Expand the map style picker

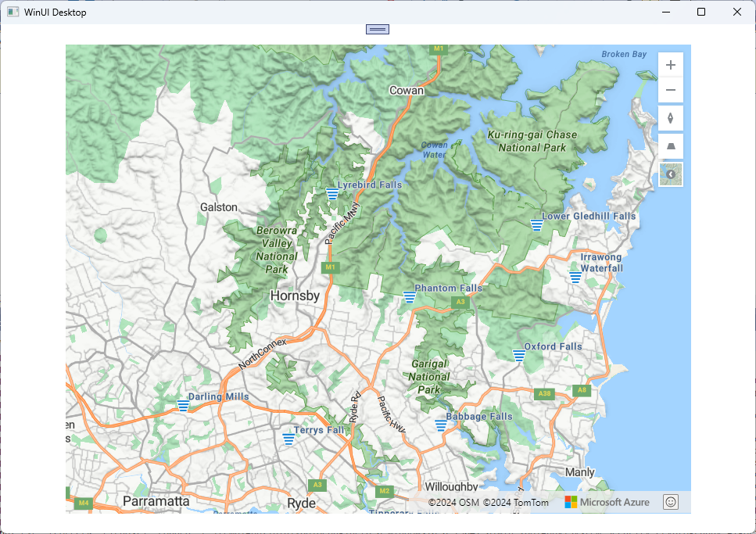(x=670, y=174)
